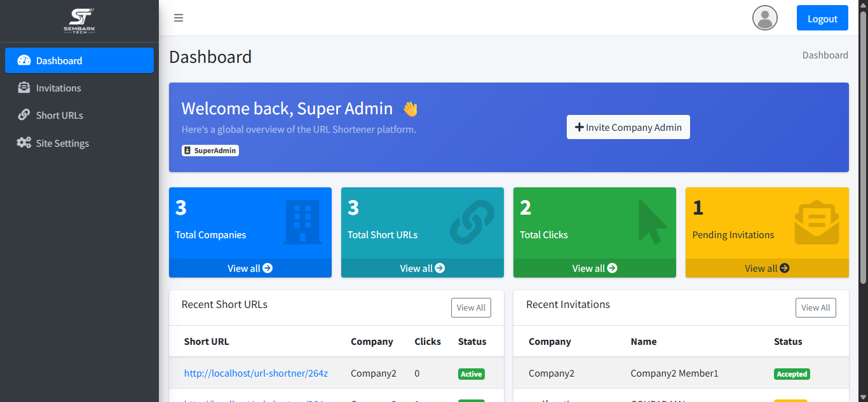The width and height of the screenshot is (868, 402).
Task: Click the waving hand emoji
Action: pos(410,109)
